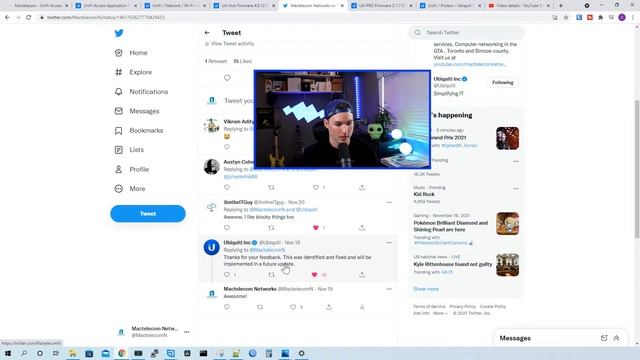Reply to Mactelecom 'Awesome!' tweet
Image resolution: width=640 pixels, height=360 pixels.
coord(227,307)
